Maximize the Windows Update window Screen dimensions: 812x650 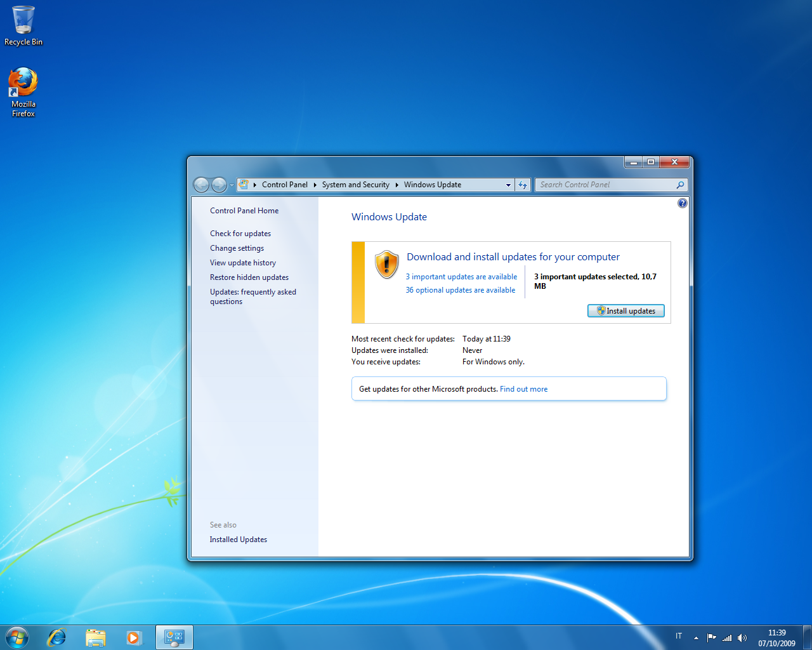click(x=651, y=162)
